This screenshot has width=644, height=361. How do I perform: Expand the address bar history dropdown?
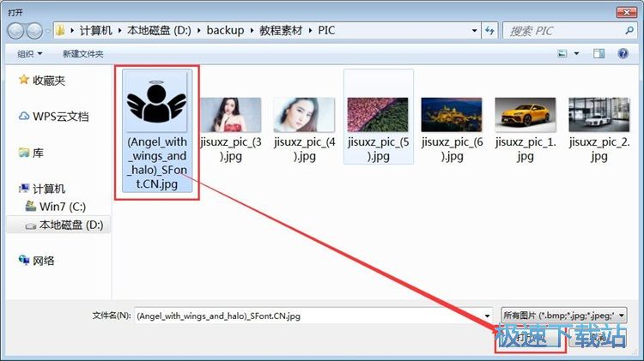pos(474,31)
